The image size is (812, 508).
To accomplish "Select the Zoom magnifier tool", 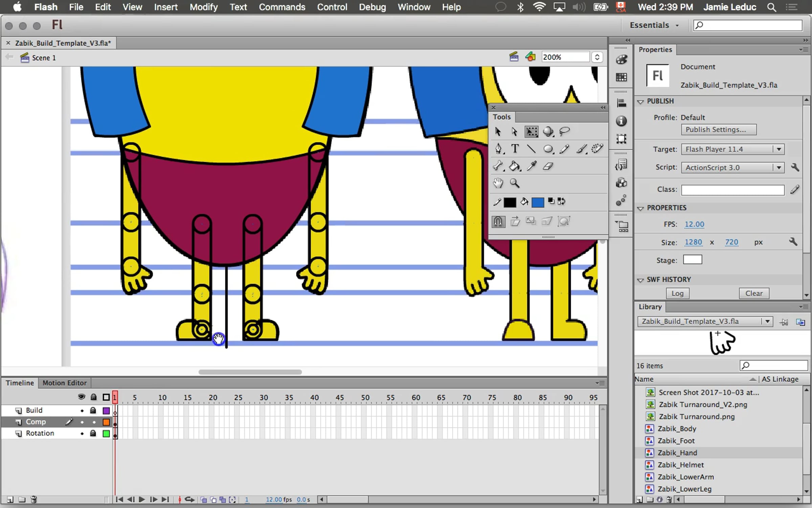I will coord(515,183).
